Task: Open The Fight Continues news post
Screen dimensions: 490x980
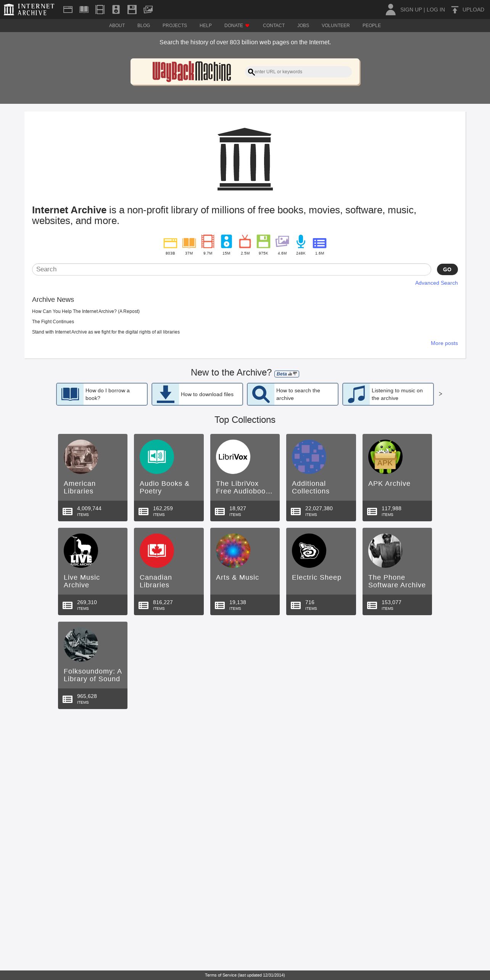Action: click(53, 322)
